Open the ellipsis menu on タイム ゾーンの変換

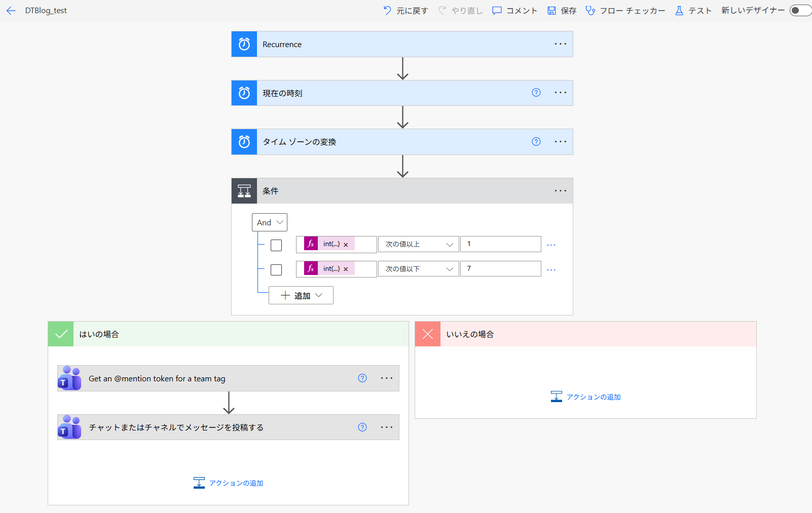[x=560, y=142]
